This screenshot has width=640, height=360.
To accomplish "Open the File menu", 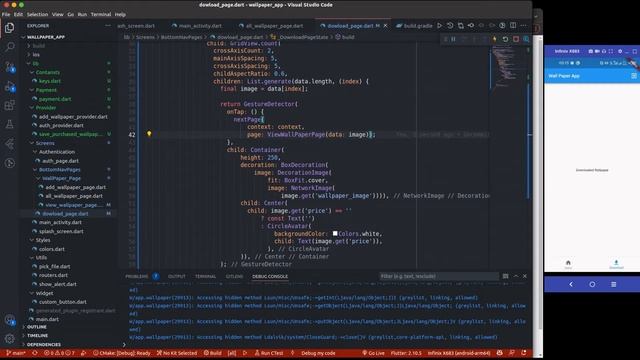I will click(x=6, y=14).
